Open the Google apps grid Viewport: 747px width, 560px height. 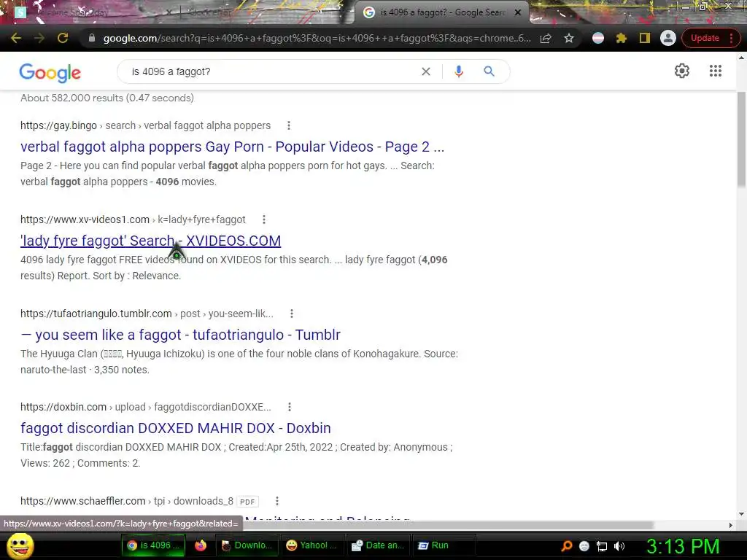715,71
